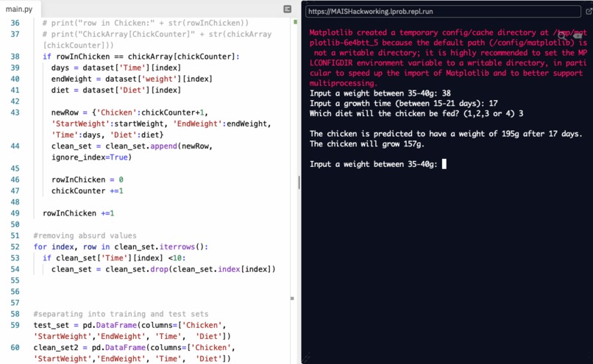Click the 'chickCounter +=1' line

point(88,191)
